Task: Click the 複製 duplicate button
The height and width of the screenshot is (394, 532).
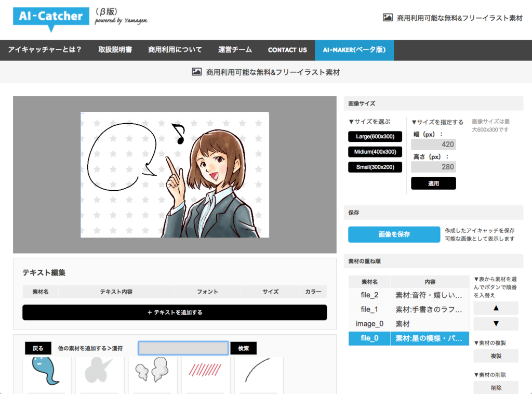Action: pyautogui.click(x=496, y=356)
